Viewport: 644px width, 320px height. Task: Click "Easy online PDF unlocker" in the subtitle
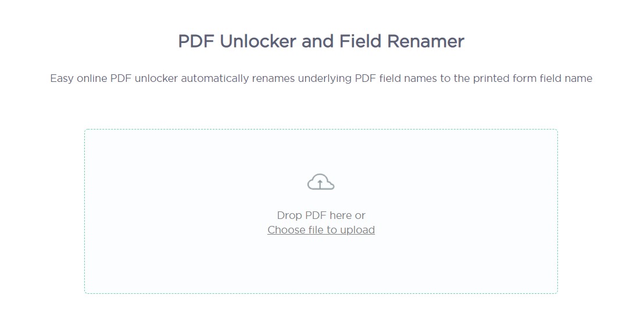(x=114, y=78)
